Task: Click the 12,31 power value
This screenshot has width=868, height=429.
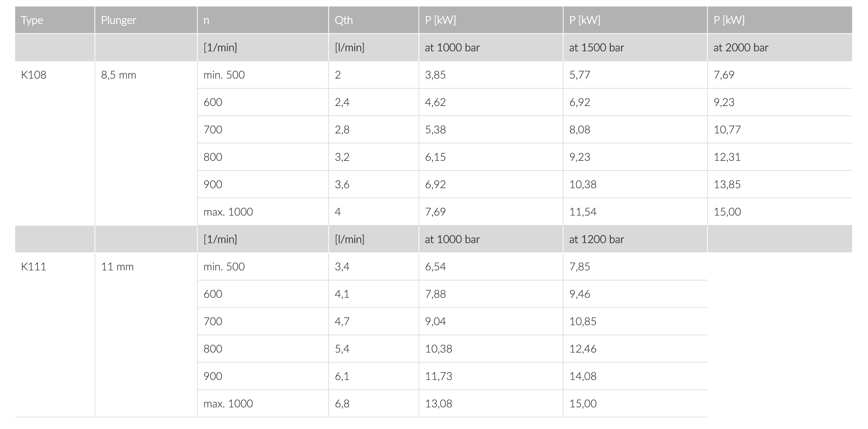Action: [x=727, y=157]
